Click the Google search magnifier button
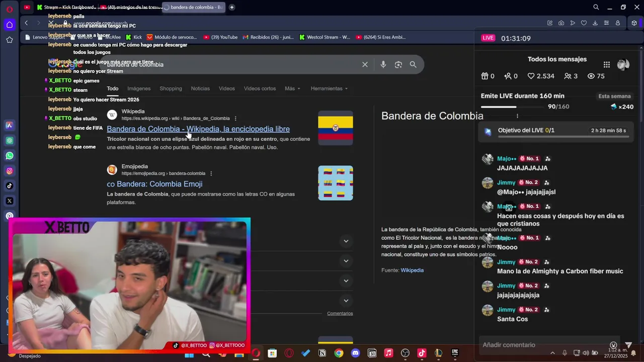 tap(413, 64)
